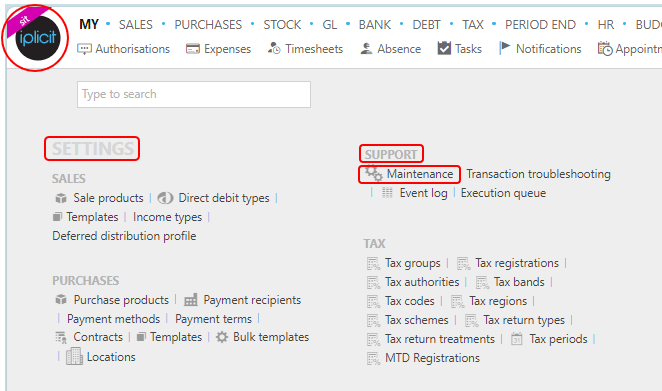Open the Payment methods link
The width and height of the screenshot is (662, 391).
[114, 319]
